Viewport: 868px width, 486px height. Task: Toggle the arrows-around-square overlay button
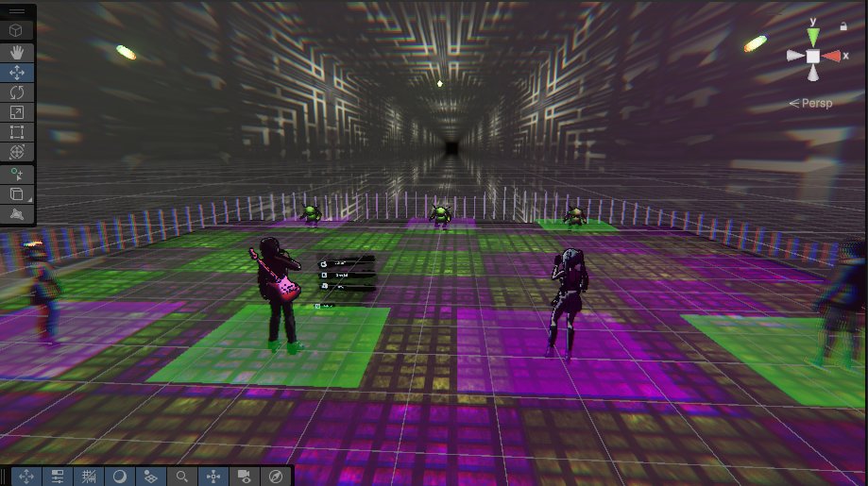click(x=213, y=476)
